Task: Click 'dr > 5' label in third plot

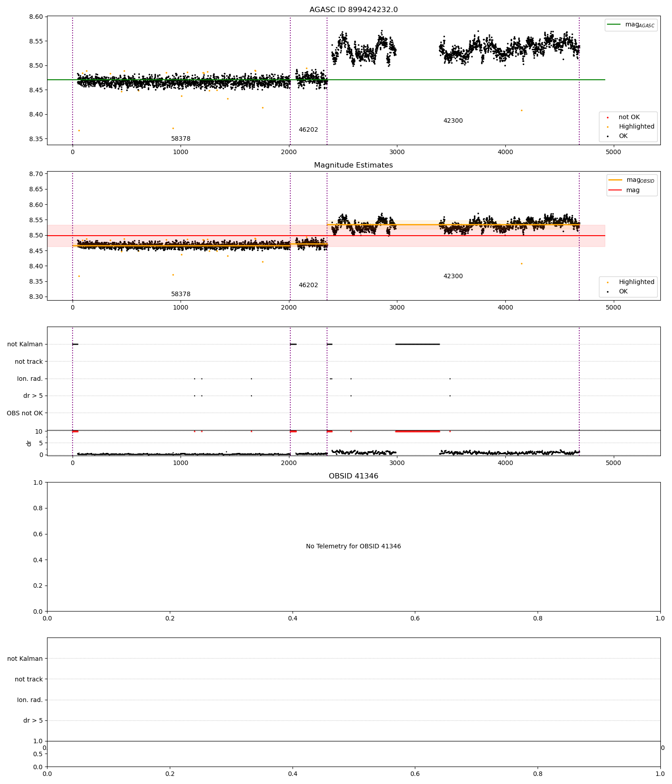Action: click(33, 396)
